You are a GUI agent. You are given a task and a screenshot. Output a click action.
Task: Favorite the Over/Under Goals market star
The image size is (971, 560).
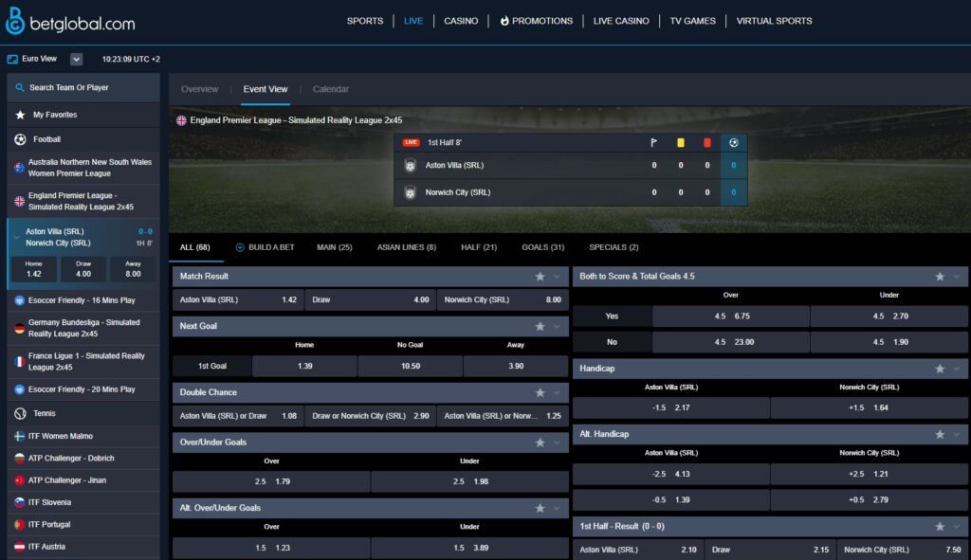point(540,443)
